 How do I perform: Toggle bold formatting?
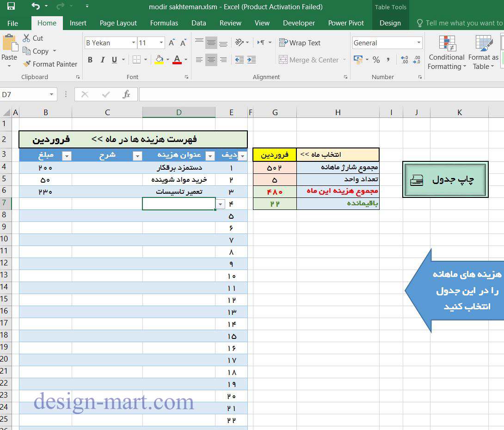tap(90, 60)
